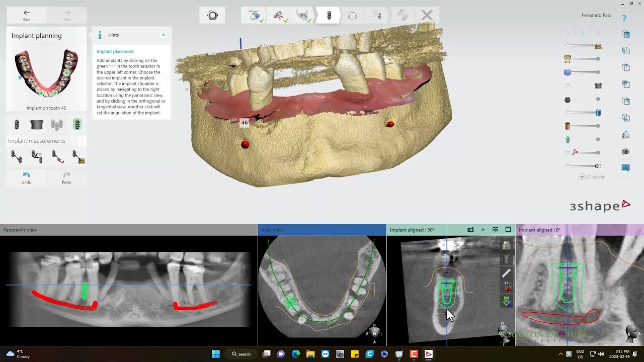Open help question mark icon
Viewport: 644px width, 362px height.
coord(624,19)
